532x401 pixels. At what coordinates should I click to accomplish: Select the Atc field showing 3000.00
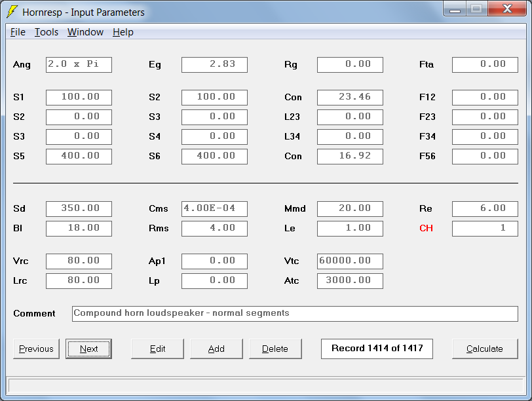(x=350, y=281)
